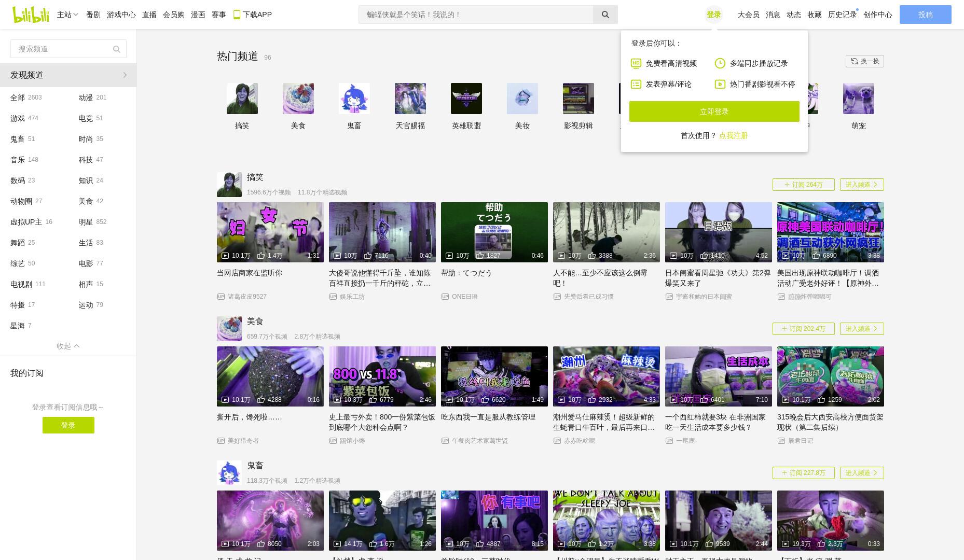
Task: Click the 换一换 refresh button
Action: point(865,61)
